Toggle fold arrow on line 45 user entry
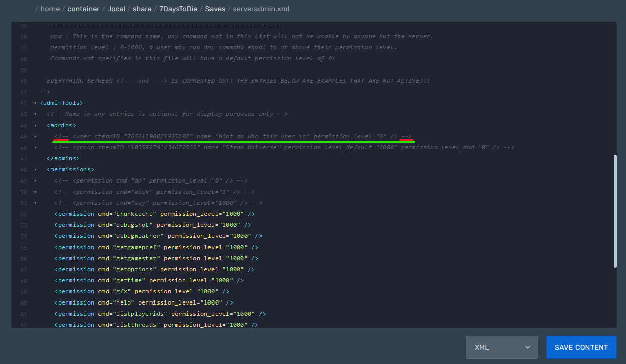This screenshot has width=626, height=364. (x=35, y=137)
